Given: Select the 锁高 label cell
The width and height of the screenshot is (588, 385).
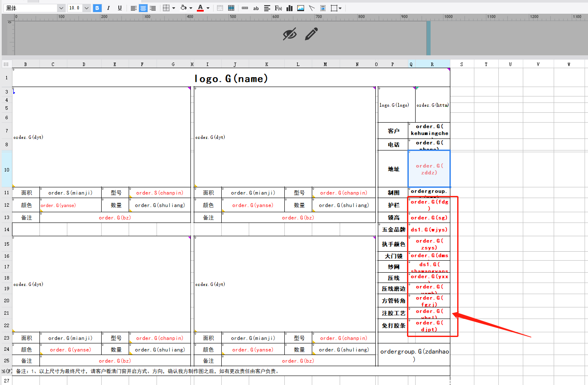Looking at the screenshot, I should pyautogui.click(x=393, y=217).
